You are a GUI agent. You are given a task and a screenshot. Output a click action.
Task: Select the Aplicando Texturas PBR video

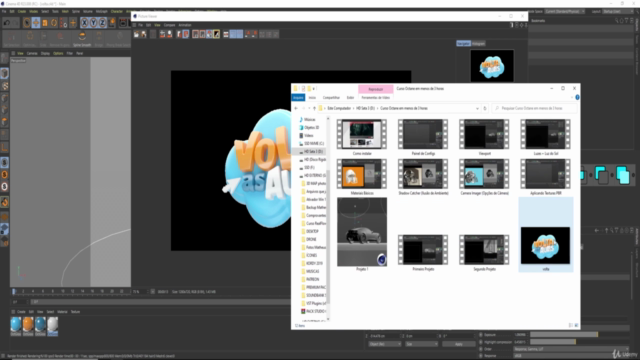pyautogui.click(x=545, y=177)
